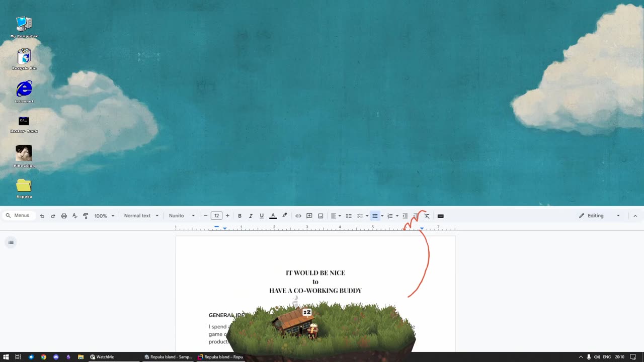Click the Menus search button
Screen dimensions: 644x362
18,216
